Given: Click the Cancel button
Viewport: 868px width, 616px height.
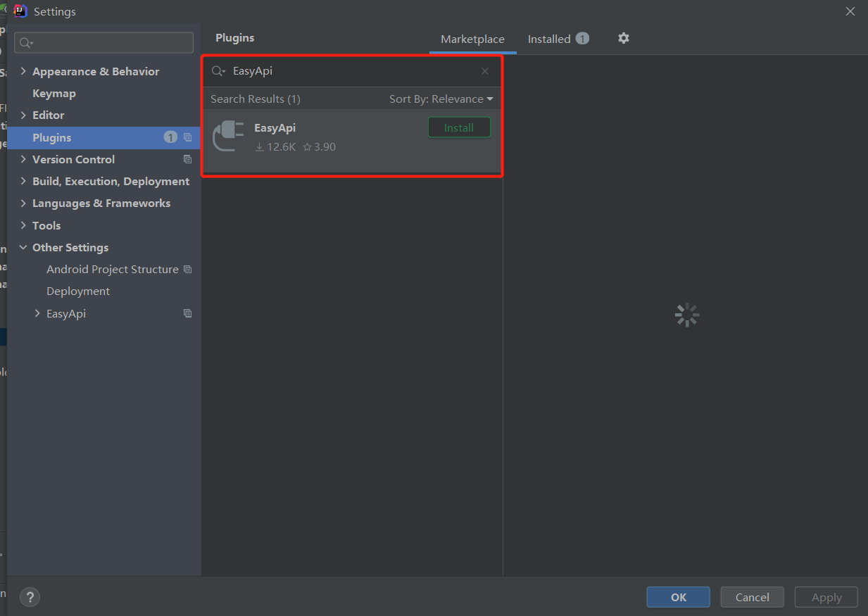Looking at the screenshot, I should pos(752,597).
